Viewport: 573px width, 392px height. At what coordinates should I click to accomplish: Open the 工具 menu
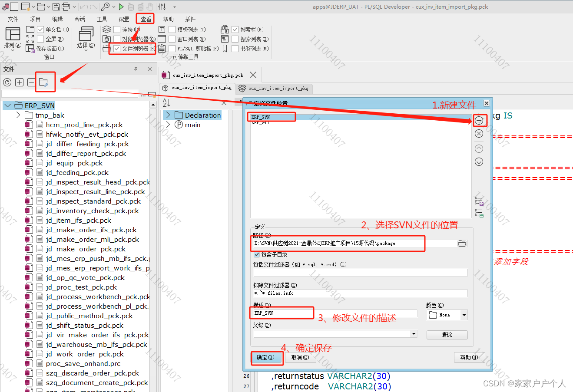(102, 19)
